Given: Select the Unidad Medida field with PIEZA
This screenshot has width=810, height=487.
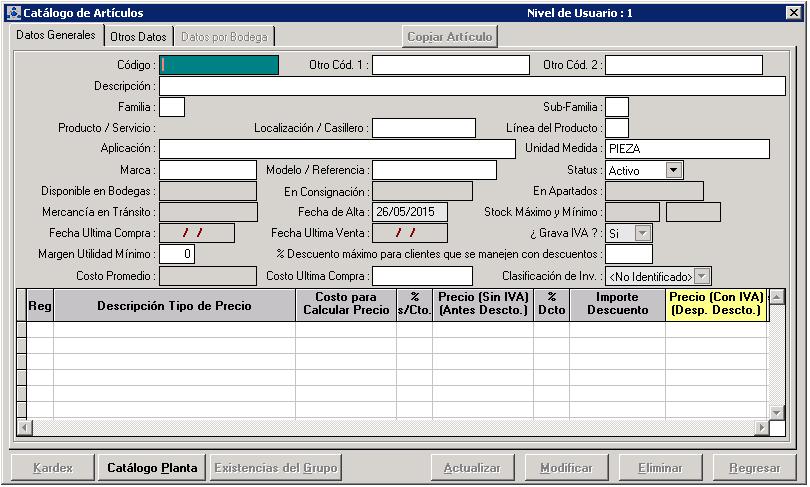Looking at the screenshot, I should tap(687, 149).
